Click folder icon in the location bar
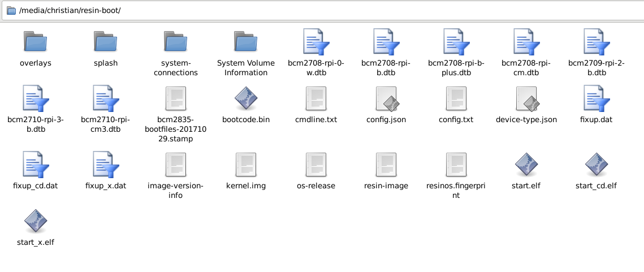 (x=11, y=10)
